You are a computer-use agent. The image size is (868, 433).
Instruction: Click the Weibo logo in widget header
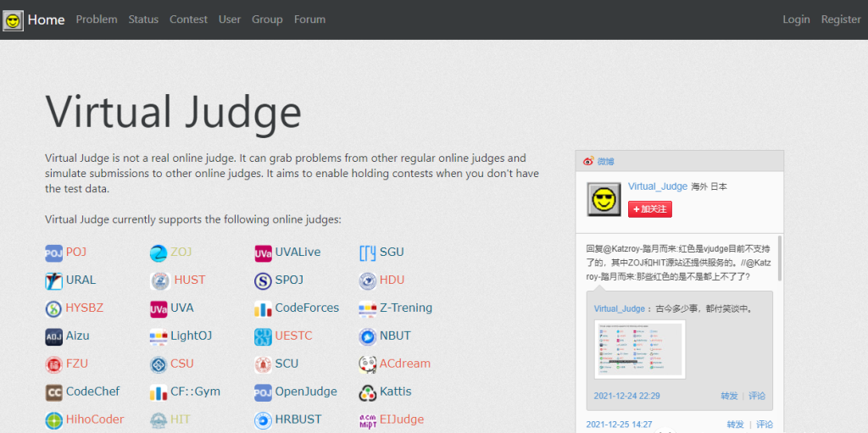point(588,161)
